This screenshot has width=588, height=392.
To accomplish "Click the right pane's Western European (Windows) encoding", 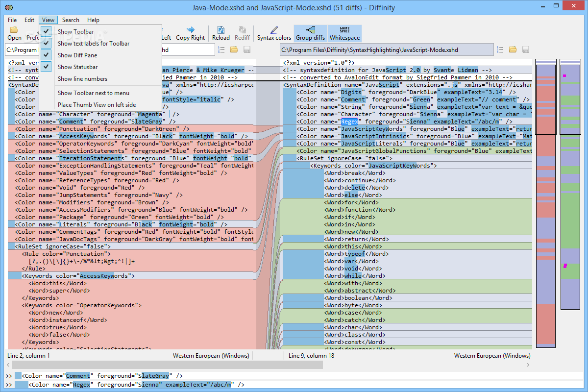I will tap(492, 355).
